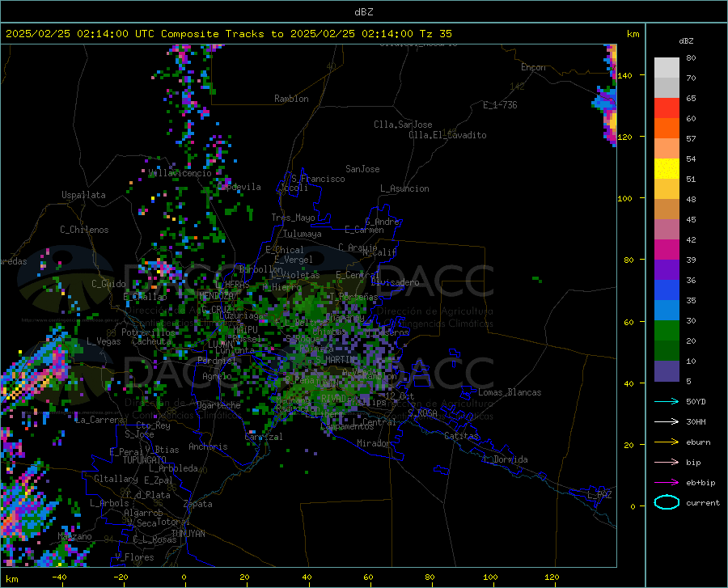Click the L_PAZ map label
The width and height of the screenshot is (728, 588).
(599, 495)
